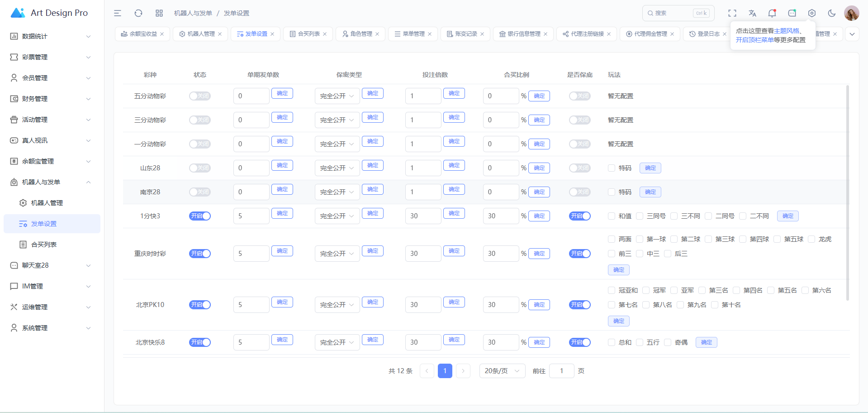Click the 主题风格 link in the tooltip
Image resolution: width=868 pixels, height=413 pixels.
coord(787,31)
